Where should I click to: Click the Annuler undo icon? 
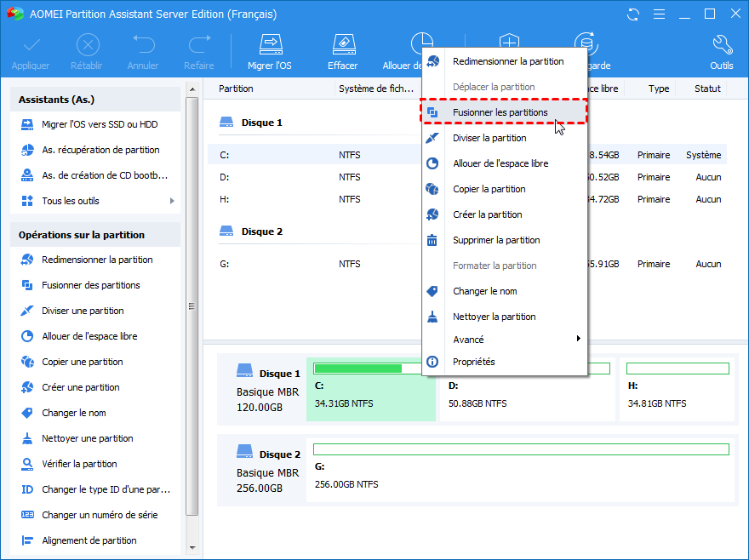click(x=143, y=45)
